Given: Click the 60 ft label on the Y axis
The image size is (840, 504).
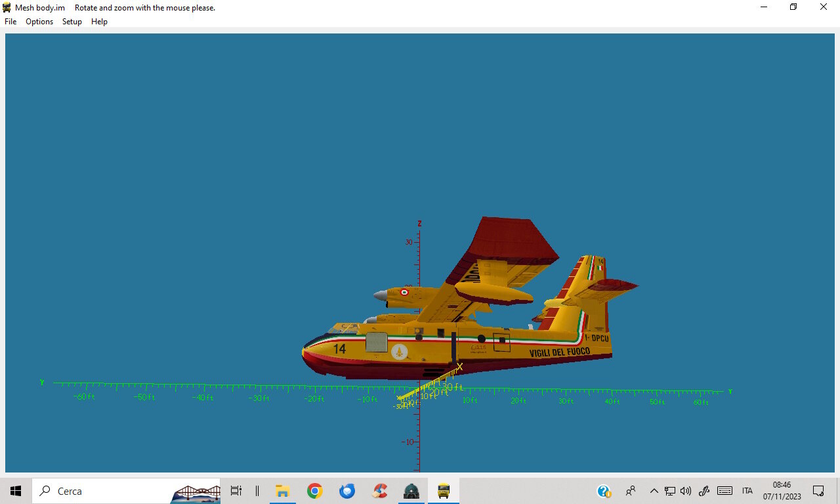Looking at the screenshot, I should click(701, 402).
